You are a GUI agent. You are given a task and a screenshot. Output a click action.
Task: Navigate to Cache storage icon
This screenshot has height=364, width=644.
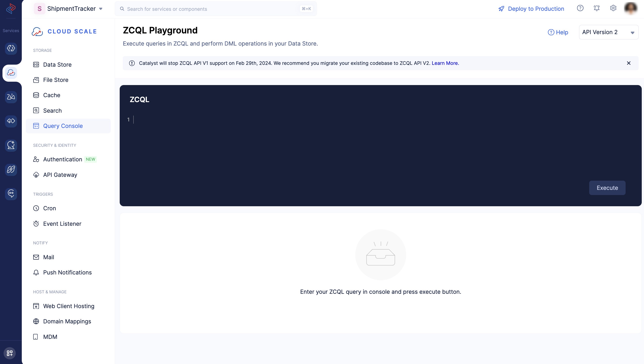click(36, 95)
